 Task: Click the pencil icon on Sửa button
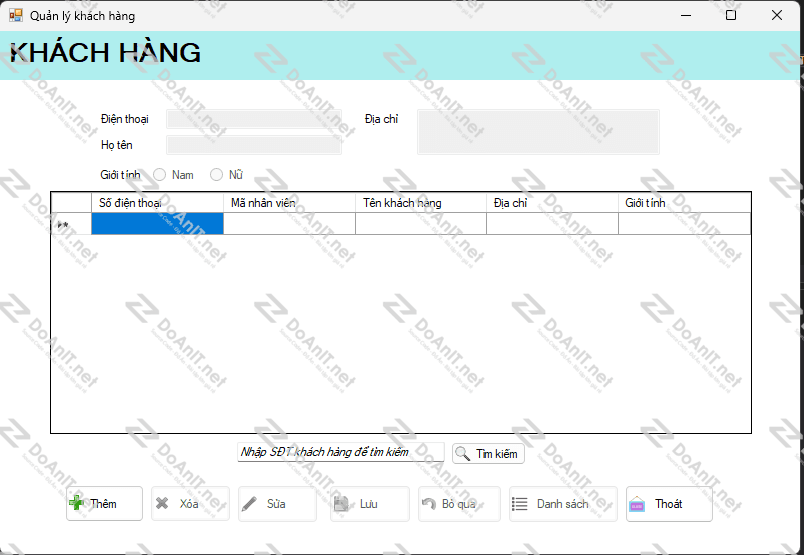(249, 504)
